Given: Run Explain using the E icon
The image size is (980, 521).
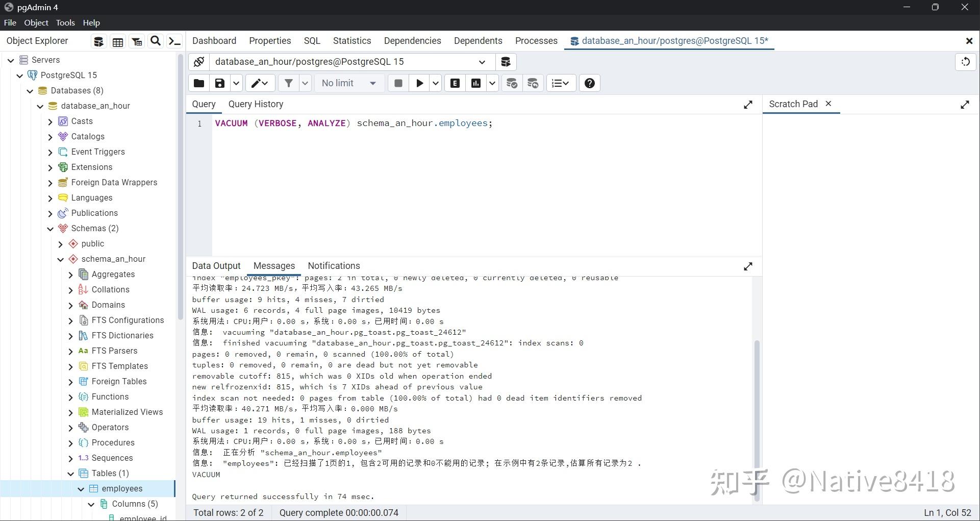Looking at the screenshot, I should (x=454, y=83).
